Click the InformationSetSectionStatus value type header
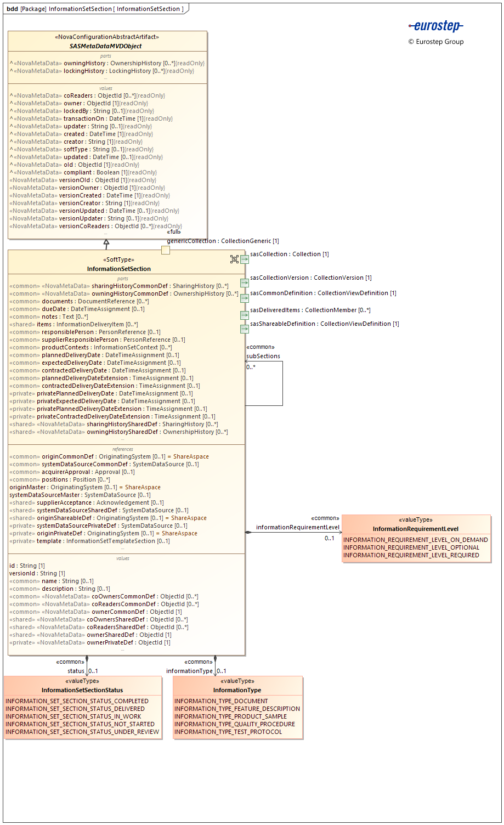 click(x=82, y=690)
